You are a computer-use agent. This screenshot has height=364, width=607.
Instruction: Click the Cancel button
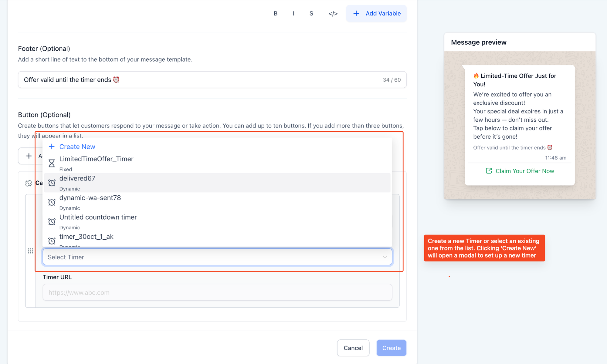(x=353, y=348)
